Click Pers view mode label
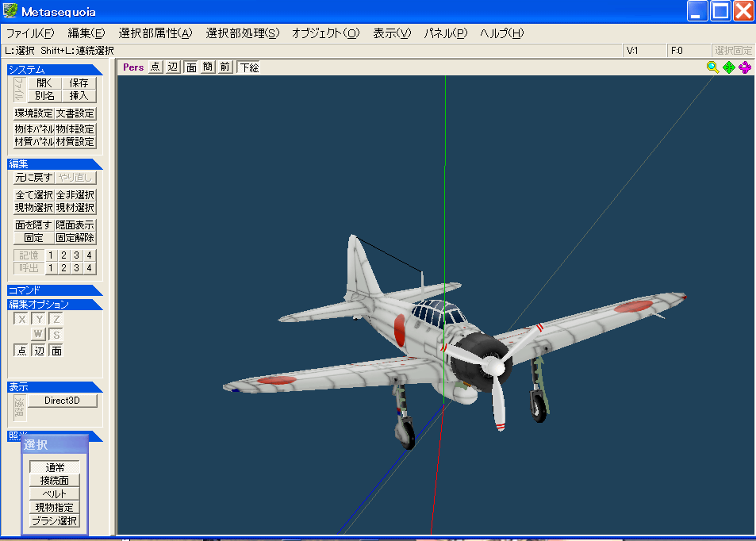Screen dimensions: 756x541 point(133,67)
